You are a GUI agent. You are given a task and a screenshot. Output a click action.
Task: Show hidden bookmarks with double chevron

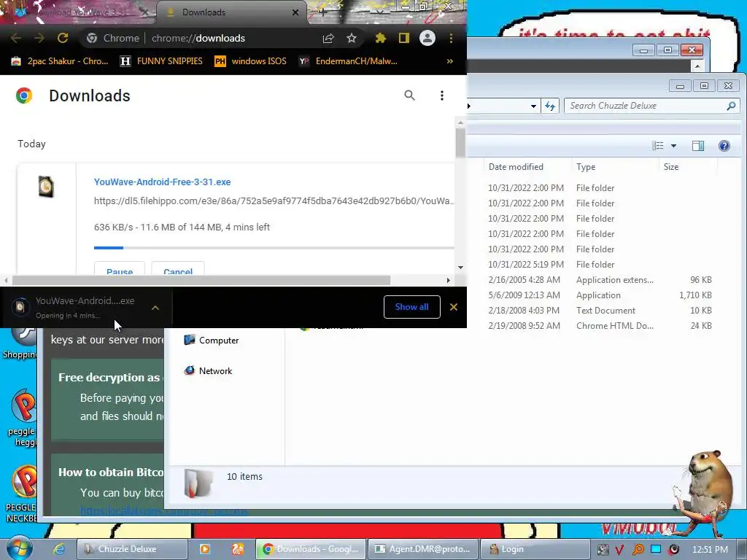(x=449, y=61)
